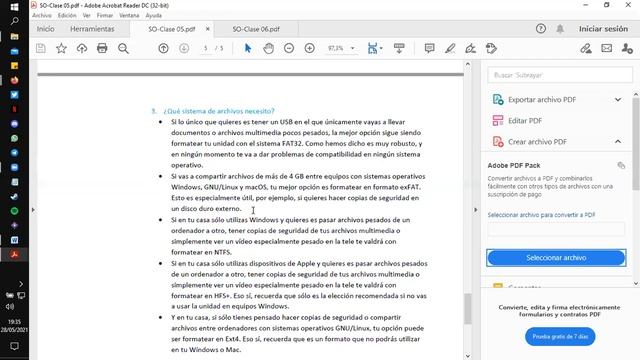
Task: Share the file with the add-person icon
Action: tap(627, 48)
